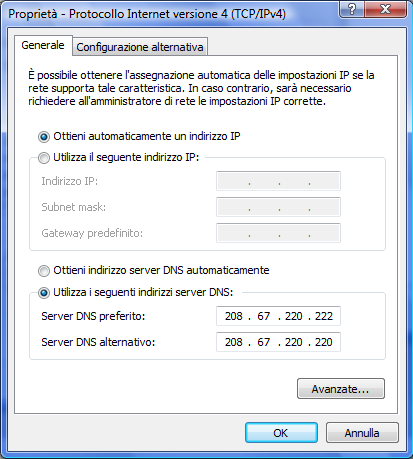Open the Configurazione alternativa tab
The image size is (413, 459).
(140, 47)
